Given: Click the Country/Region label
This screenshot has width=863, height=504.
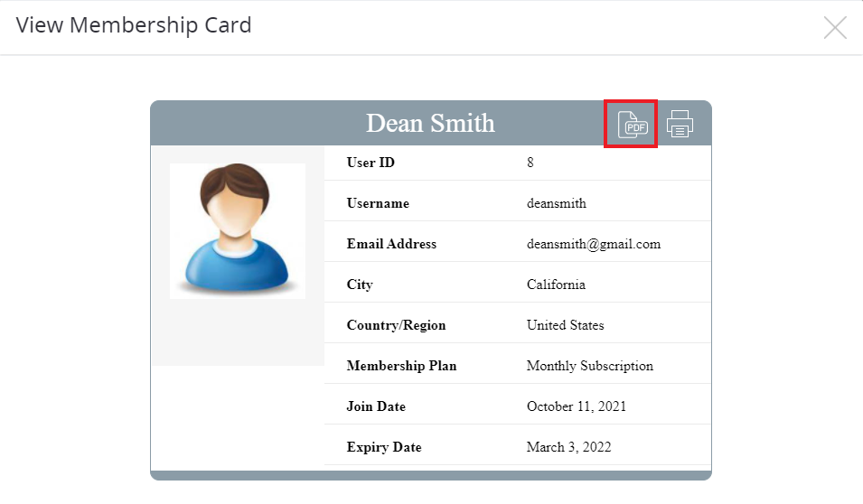Looking at the screenshot, I should pyautogui.click(x=397, y=325).
